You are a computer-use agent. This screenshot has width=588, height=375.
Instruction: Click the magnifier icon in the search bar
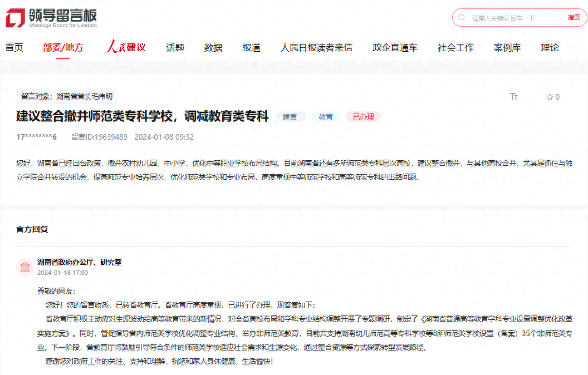coord(462,17)
